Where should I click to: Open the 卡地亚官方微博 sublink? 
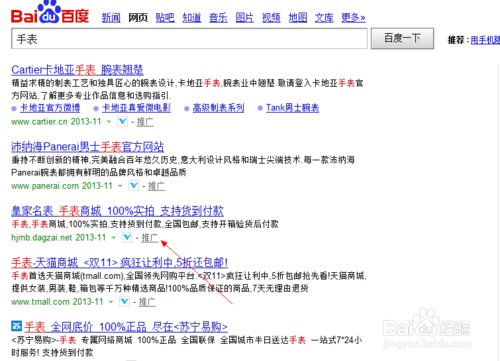pos(50,108)
